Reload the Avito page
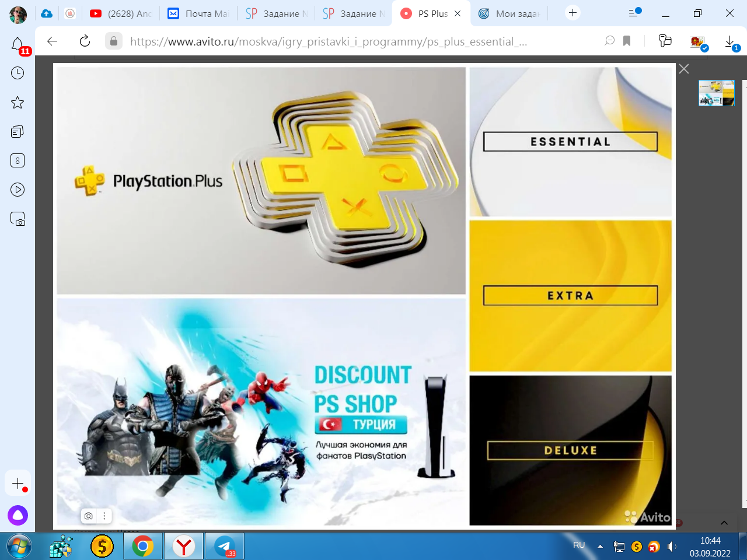 pyautogui.click(x=85, y=41)
